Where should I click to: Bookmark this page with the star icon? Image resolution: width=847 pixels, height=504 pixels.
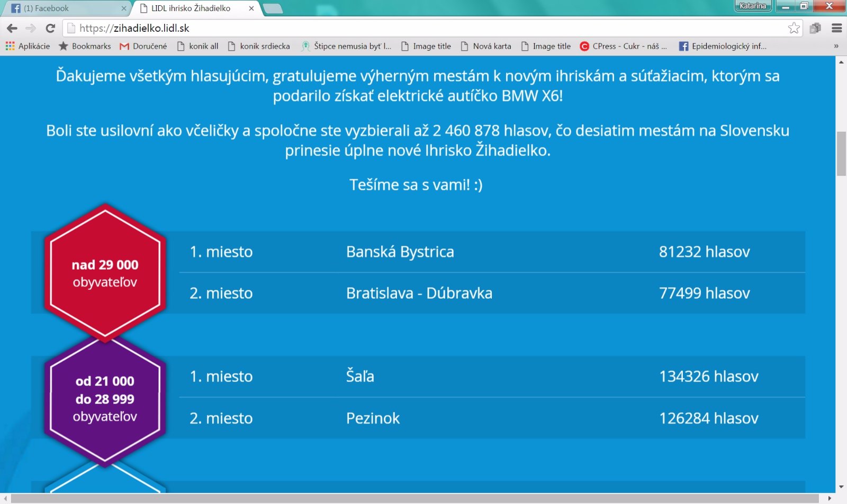(x=794, y=28)
